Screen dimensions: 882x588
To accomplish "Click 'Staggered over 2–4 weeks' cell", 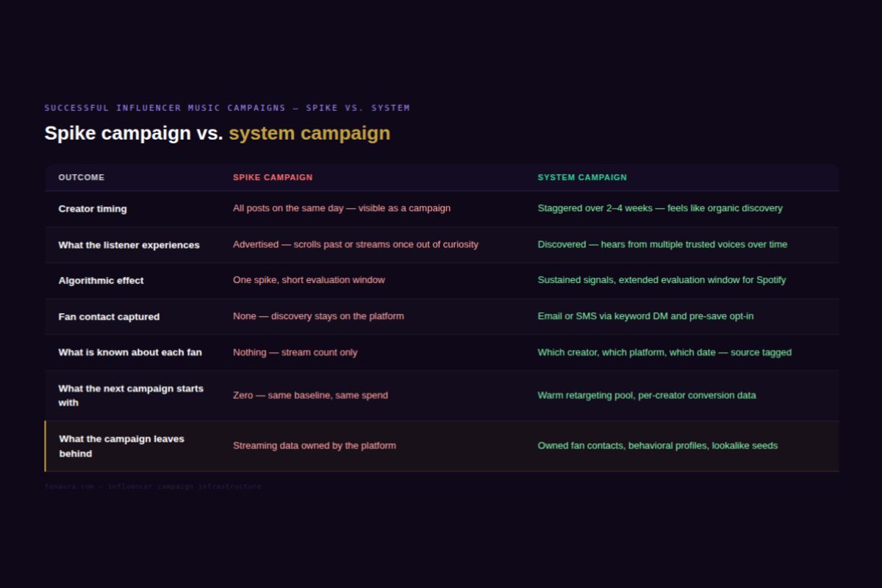I will coord(660,208).
